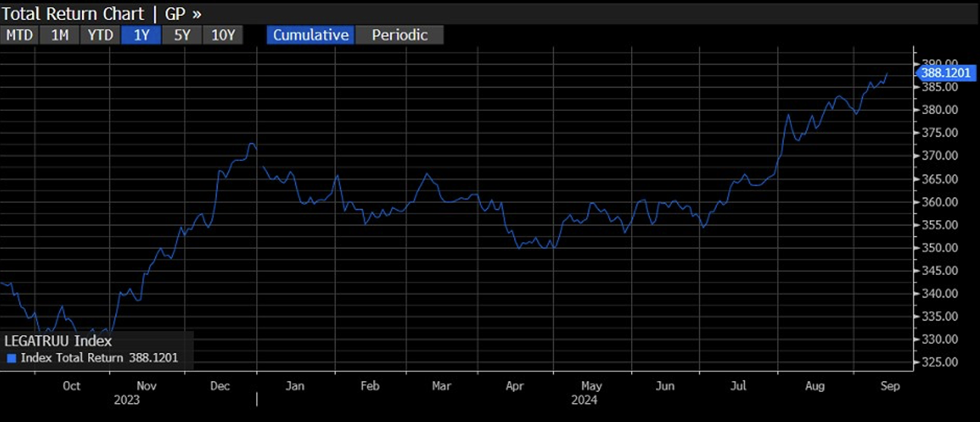The width and height of the screenshot is (980, 422).
Task: Click the 345.00 y-axis label
Action: point(940,270)
